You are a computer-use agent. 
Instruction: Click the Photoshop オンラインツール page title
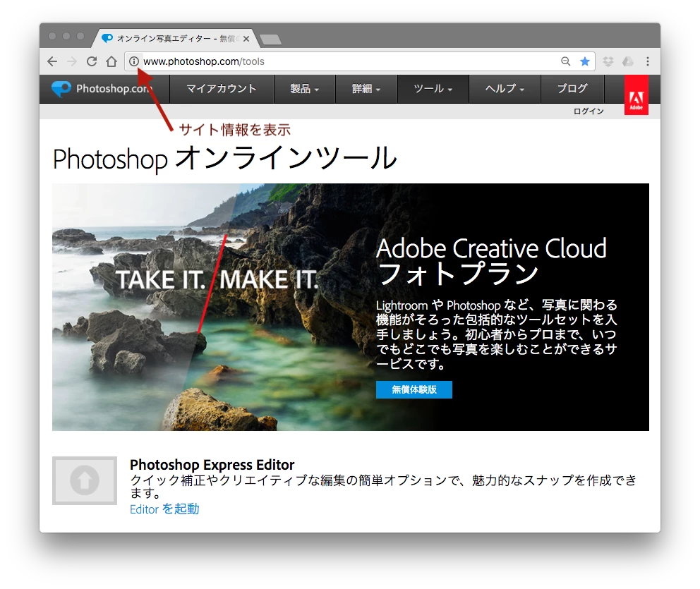click(x=224, y=159)
